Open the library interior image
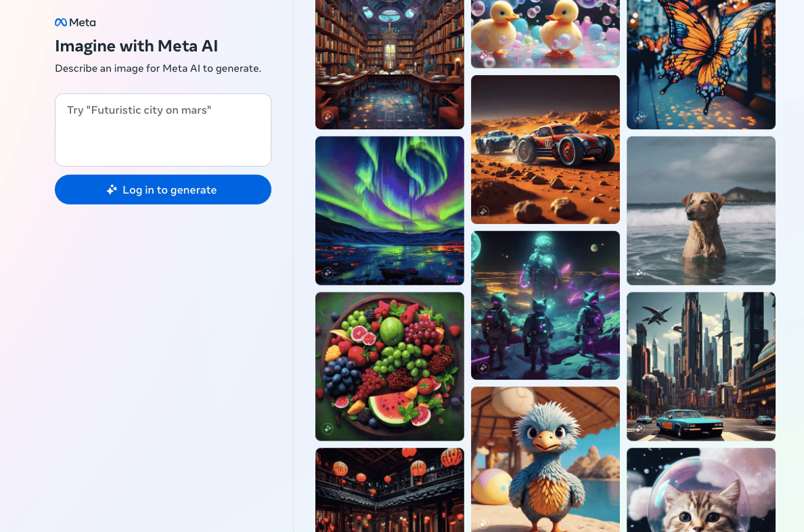 (390, 64)
